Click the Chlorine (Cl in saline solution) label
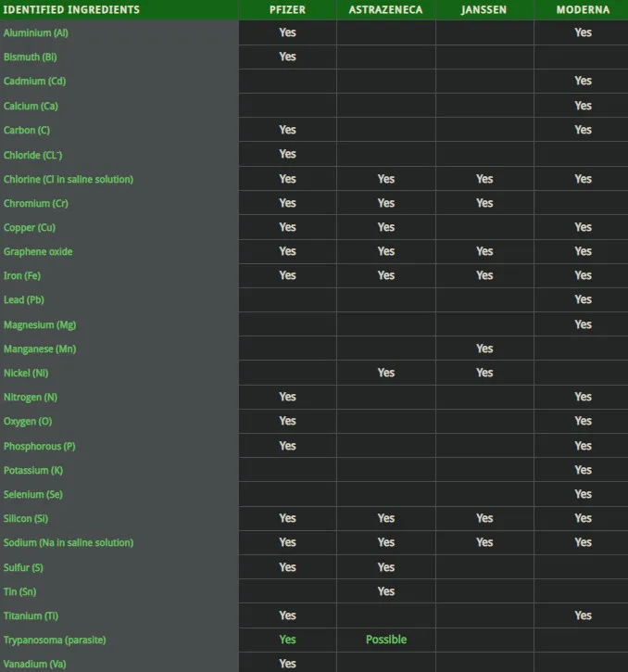 click(69, 179)
